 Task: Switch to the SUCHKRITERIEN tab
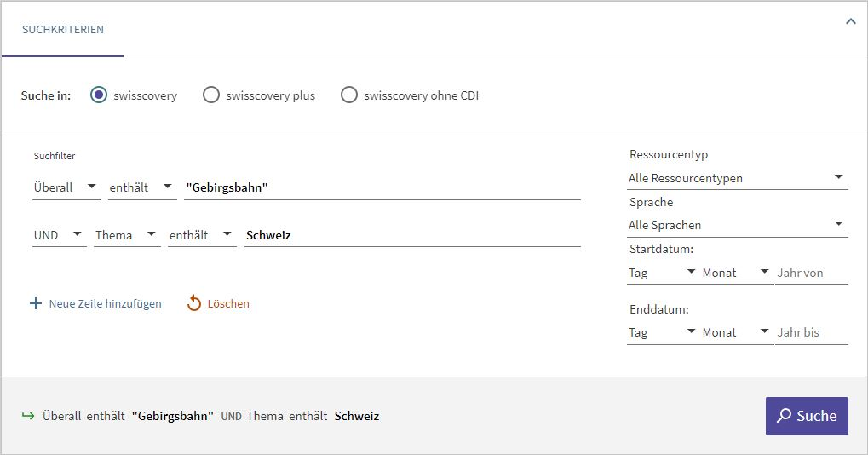tap(63, 30)
